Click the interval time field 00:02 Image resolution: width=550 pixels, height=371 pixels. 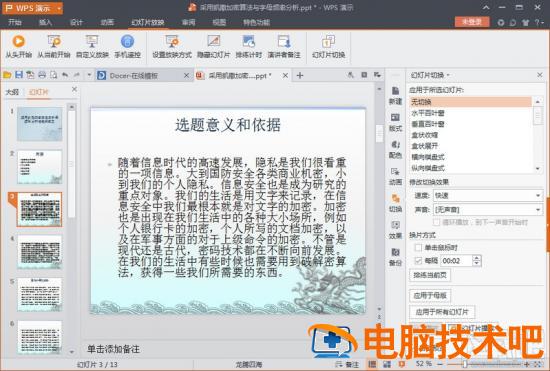point(456,261)
